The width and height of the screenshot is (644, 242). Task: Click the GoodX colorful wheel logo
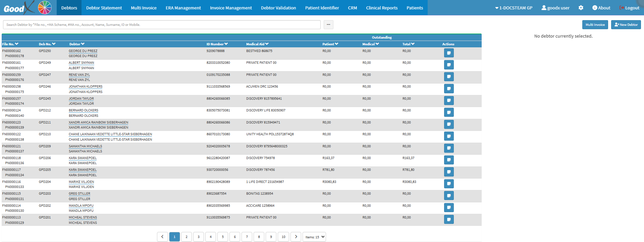[x=45, y=7]
